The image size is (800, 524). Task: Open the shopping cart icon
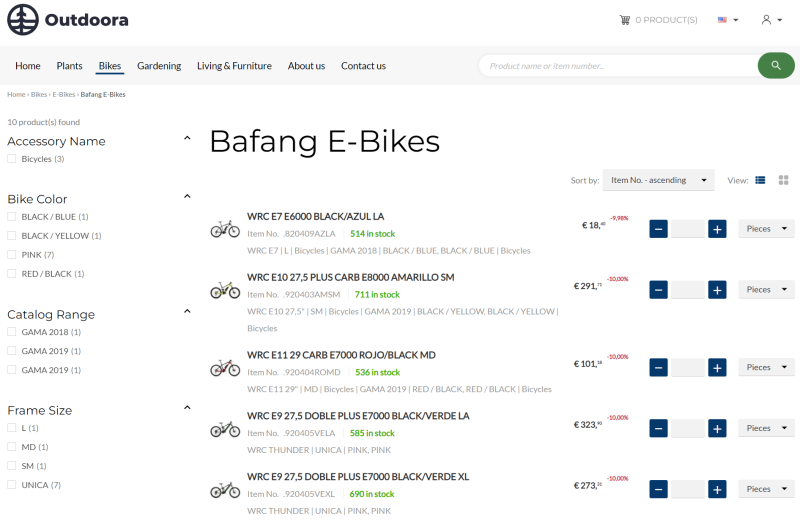pyautogui.click(x=624, y=20)
